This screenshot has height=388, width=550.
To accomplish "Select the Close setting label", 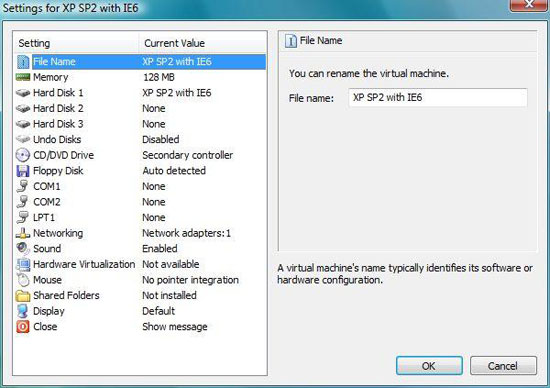I will (45, 327).
